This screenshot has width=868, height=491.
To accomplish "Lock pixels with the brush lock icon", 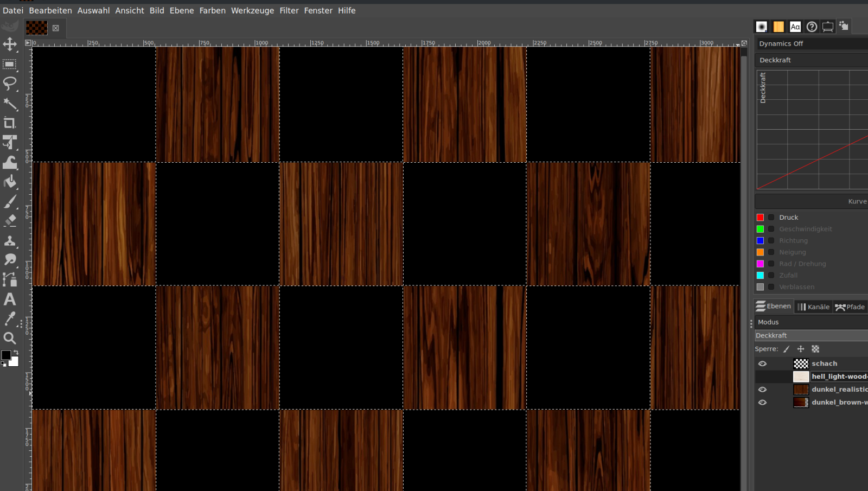I will pyautogui.click(x=786, y=349).
